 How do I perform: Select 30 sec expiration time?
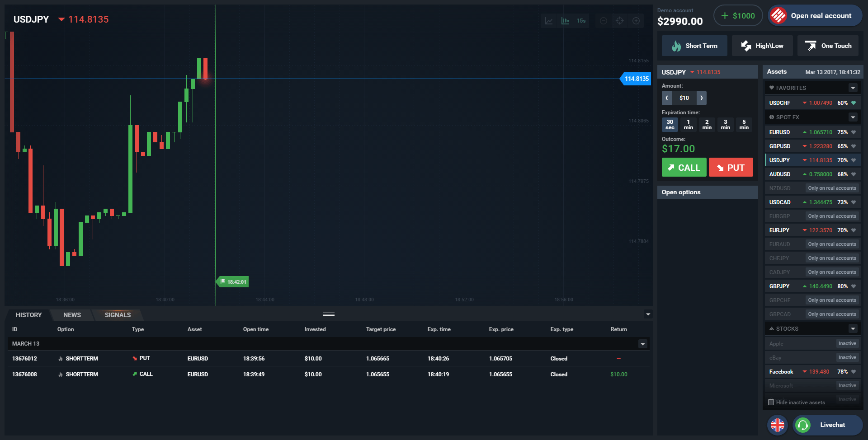(x=670, y=125)
